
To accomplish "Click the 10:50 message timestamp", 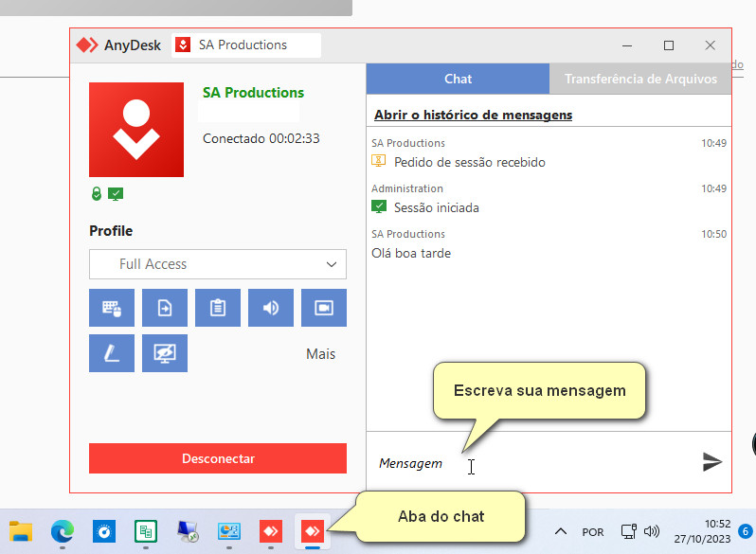I will (713, 234).
